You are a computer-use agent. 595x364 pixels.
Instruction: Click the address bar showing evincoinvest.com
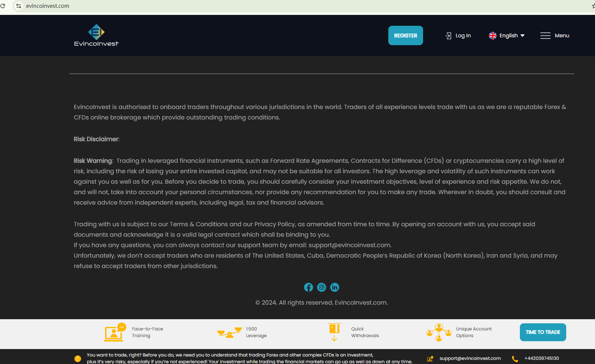(47, 6)
